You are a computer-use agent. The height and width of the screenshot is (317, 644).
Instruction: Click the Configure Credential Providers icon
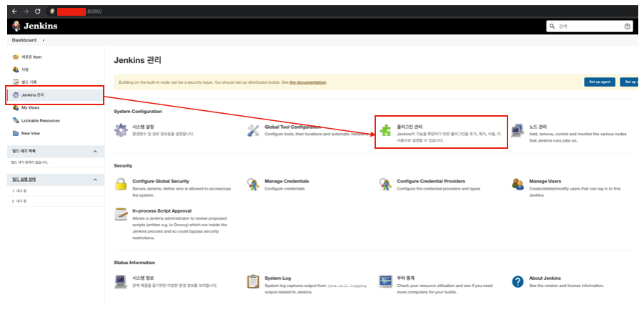click(385, 184)
